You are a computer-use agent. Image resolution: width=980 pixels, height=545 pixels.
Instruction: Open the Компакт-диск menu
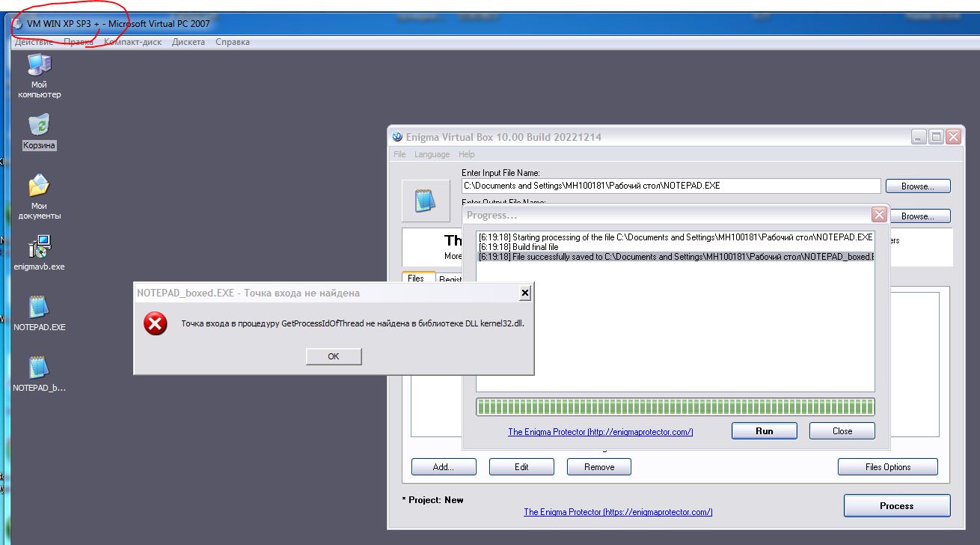pyautogui.click(x=132, y=42)
